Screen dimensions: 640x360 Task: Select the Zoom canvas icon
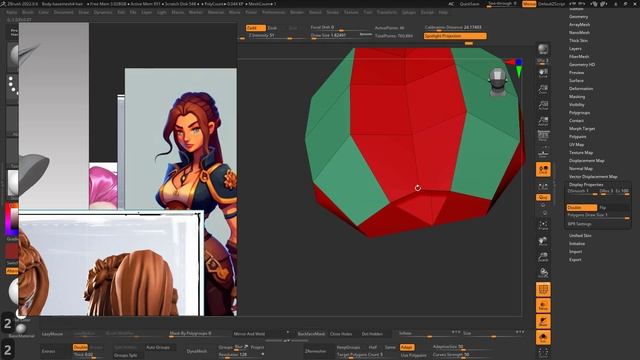(543, 89)
